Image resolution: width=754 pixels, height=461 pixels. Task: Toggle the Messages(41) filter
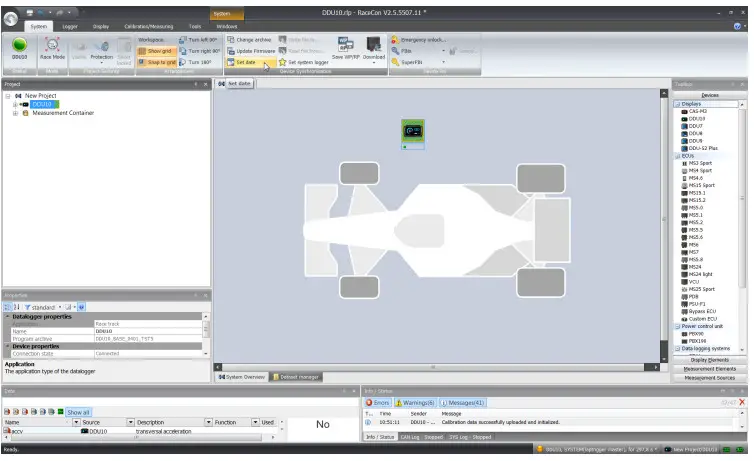462,403
